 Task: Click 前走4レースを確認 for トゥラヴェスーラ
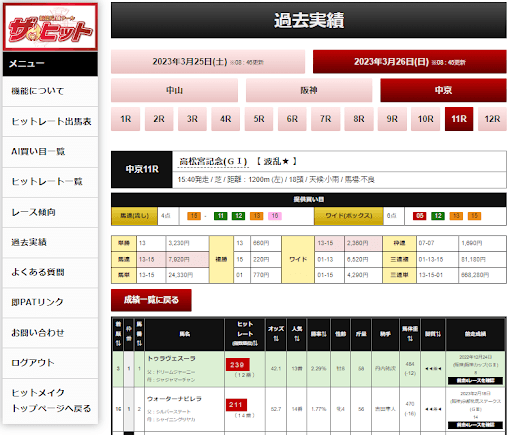[x=475, y=381]
